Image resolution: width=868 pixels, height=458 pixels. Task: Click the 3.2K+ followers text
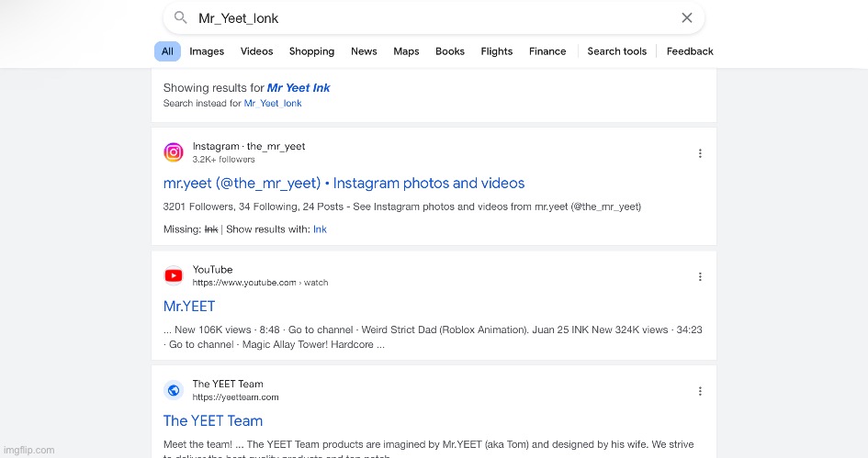[x=223, y=160]
